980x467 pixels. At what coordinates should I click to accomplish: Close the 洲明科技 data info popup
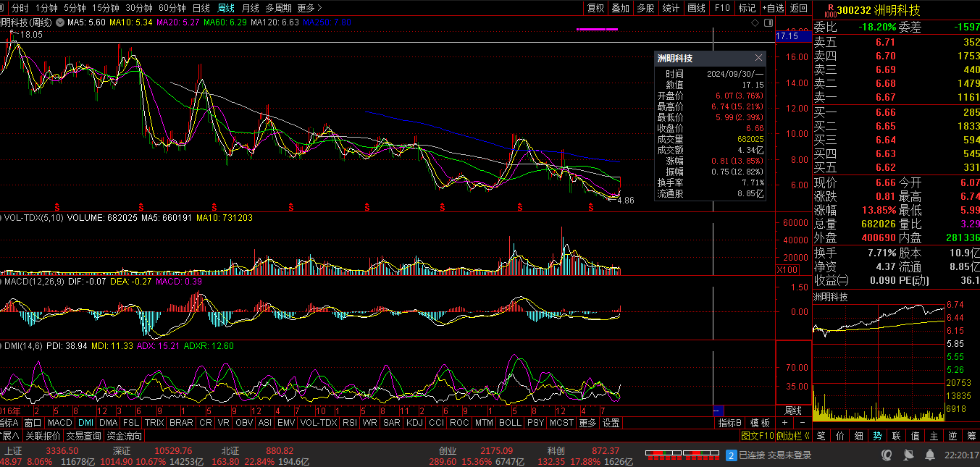(x=758, y=58)
